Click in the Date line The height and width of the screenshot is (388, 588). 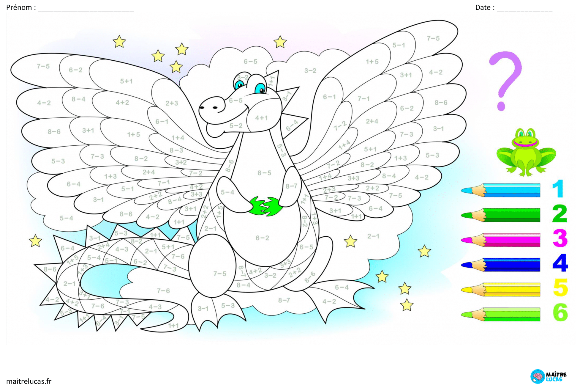point(524,8)
